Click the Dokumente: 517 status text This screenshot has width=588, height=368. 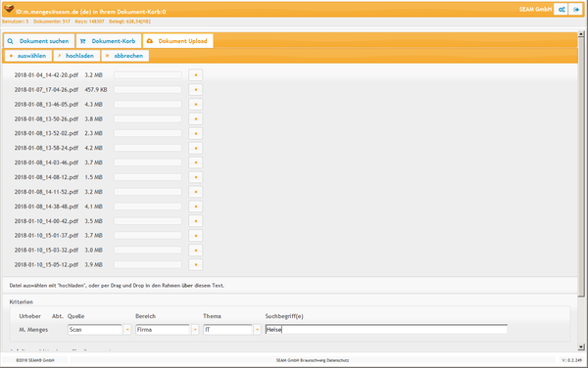52,22
